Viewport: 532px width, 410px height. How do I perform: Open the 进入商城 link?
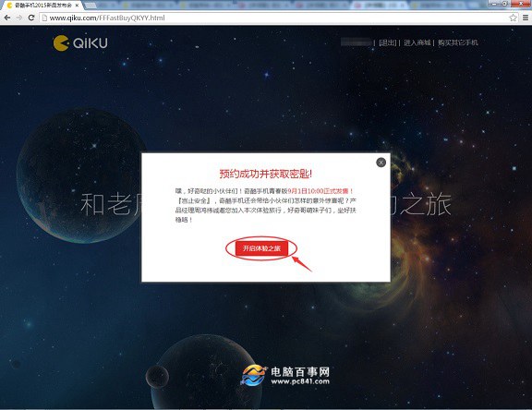tap(417, 42)
